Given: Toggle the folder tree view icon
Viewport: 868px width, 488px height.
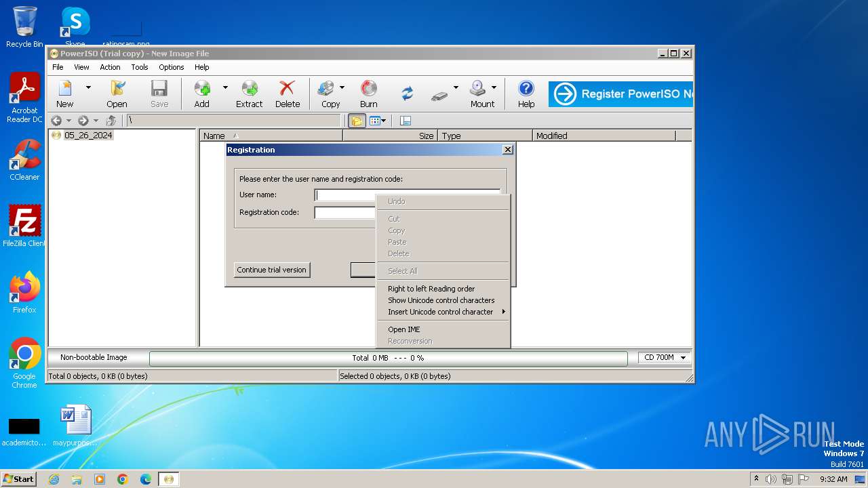Looking at the screenshot, I should pos(357,121).
